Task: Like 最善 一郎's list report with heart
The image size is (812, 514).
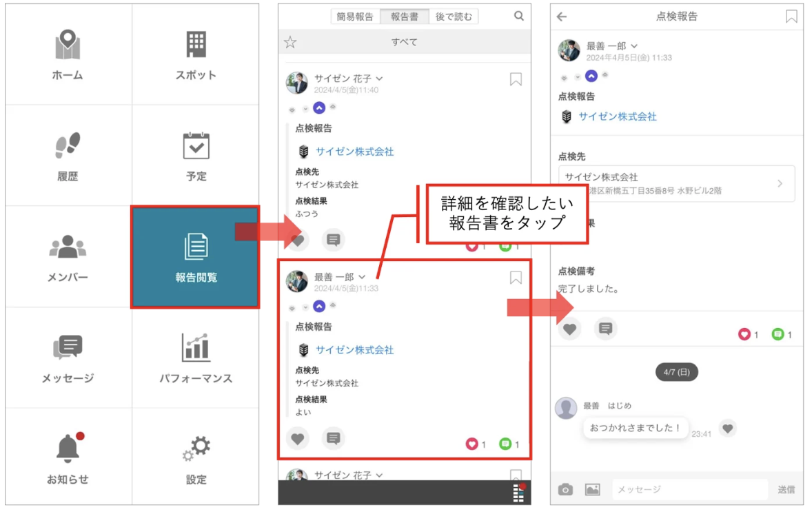Action: (297, 438)
